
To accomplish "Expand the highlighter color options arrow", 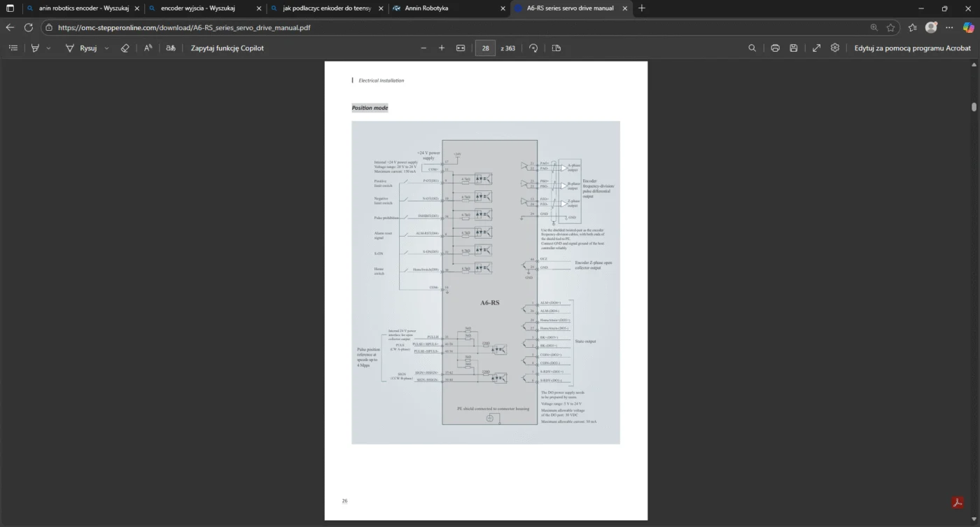I will point(48,48).
